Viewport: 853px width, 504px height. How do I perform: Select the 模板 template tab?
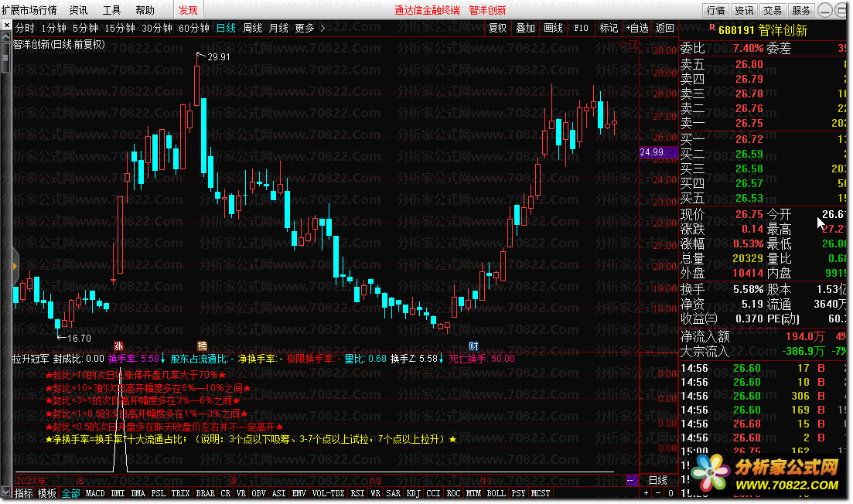tap(46, 493)
